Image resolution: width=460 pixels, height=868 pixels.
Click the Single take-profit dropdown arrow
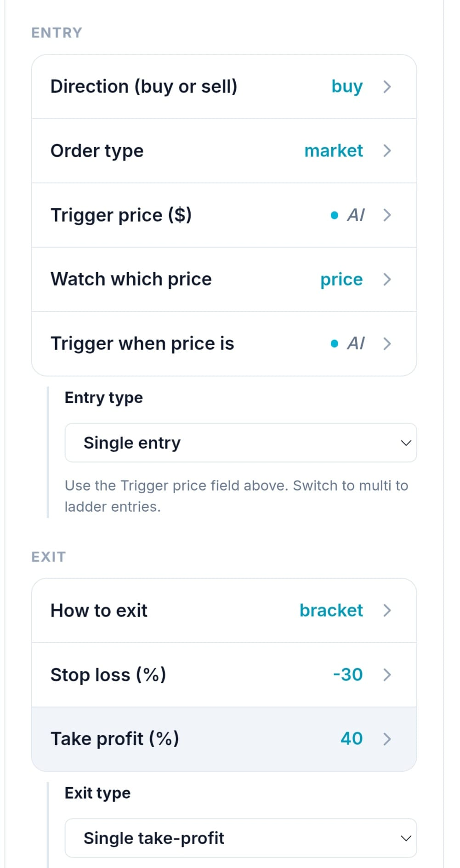[406, 838]
